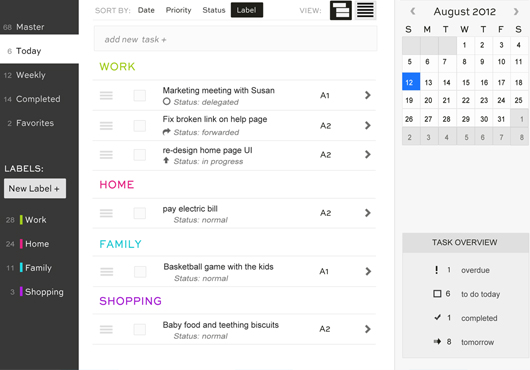530x370 pixels.
Task: Click the SHOPPING section heading
Action: point(130,301)
